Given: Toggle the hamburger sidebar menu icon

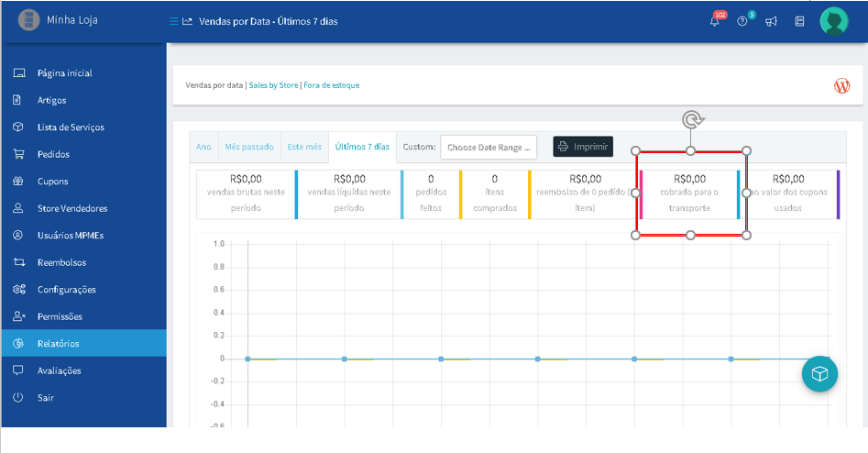Looking at the screenshot, I should click(173, 21).
